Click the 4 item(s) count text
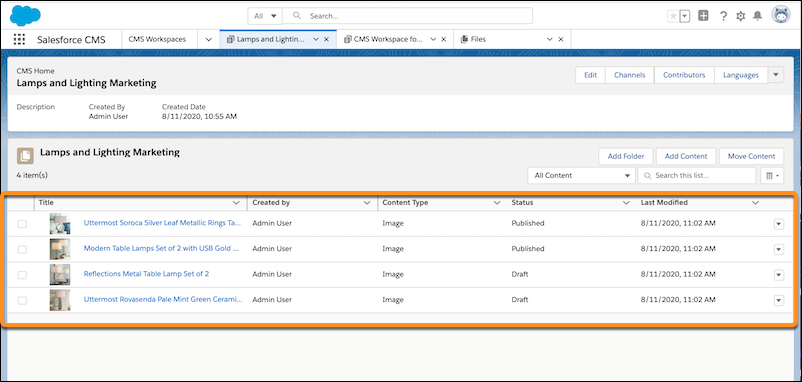The image size is (802, 382). (x=32, y=175)
